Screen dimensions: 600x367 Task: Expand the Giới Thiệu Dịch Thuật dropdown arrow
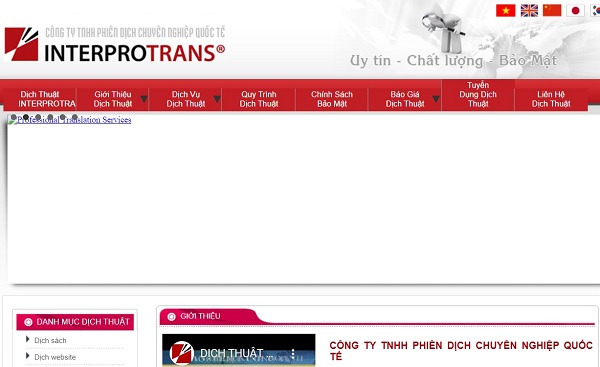144,99
